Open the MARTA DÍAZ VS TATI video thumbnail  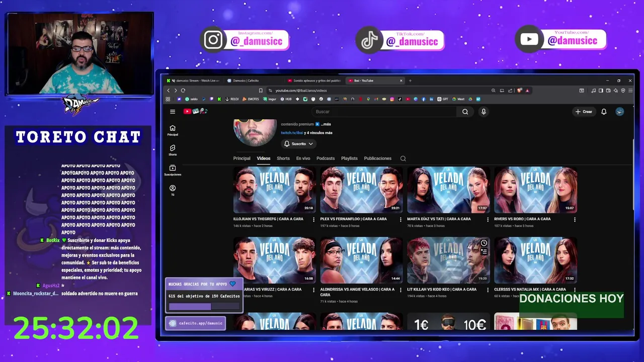[448, 190]
